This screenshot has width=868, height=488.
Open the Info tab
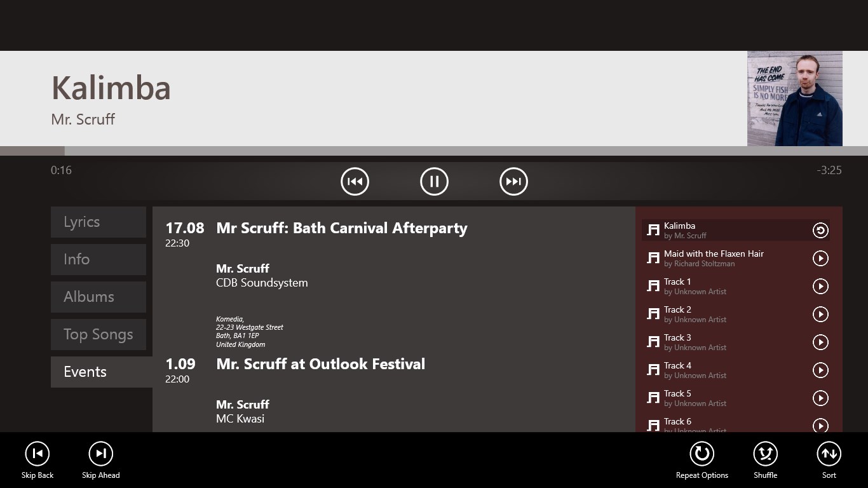(98, 259)
